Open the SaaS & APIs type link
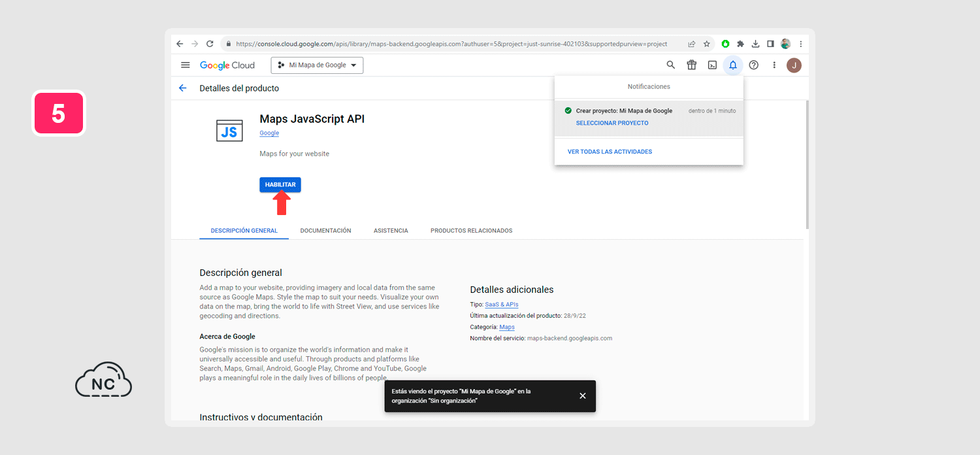The image size is (980, 455). [502, 305]
